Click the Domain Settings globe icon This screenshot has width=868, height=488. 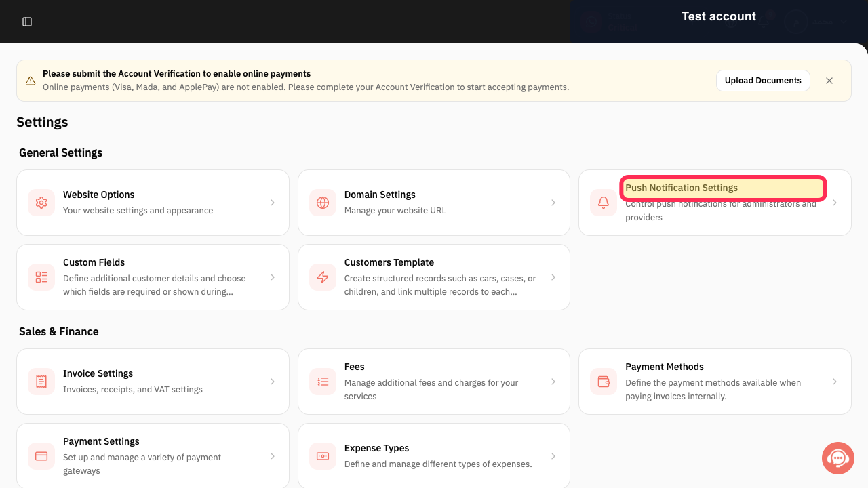(x=323, y=203)
